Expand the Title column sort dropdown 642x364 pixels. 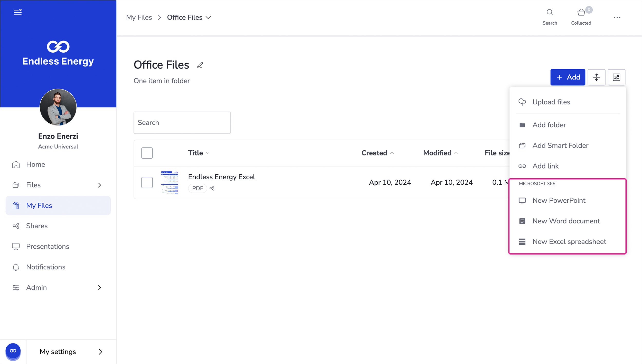(x=207, y=153)
